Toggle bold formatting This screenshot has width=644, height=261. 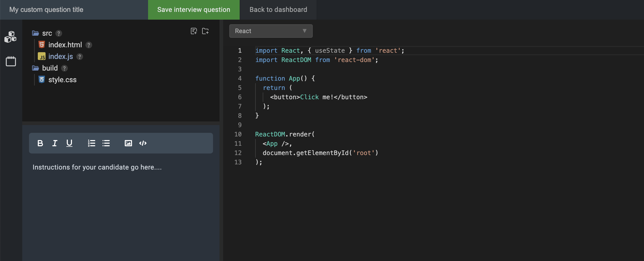tap(40, 143)
